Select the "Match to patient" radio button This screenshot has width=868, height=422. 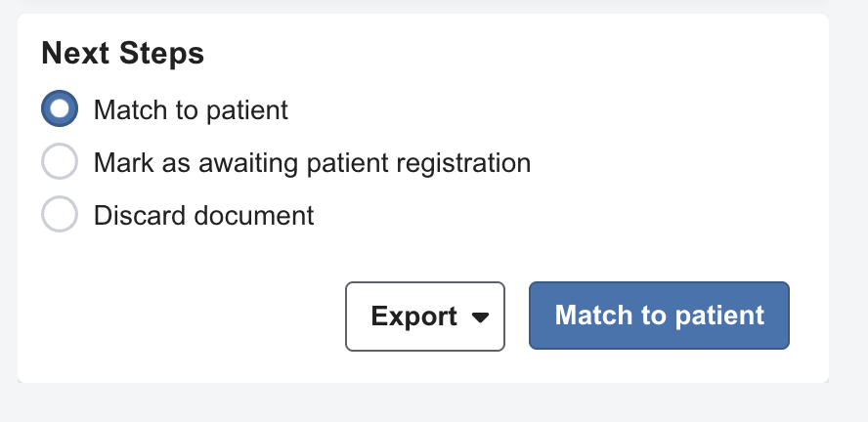[x=60, y=109]
